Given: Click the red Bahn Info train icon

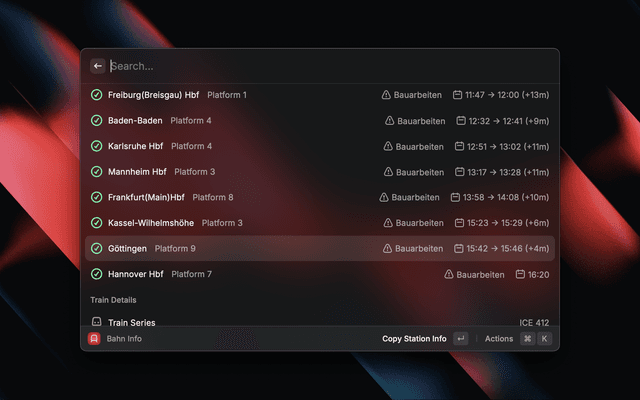Looking at the screenshot, I should click(93, 339).
